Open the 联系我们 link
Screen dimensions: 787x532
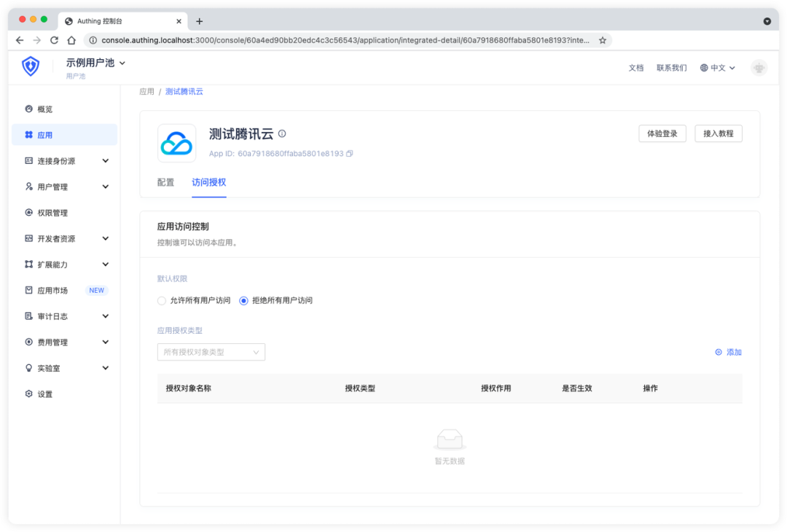(672, 68)
